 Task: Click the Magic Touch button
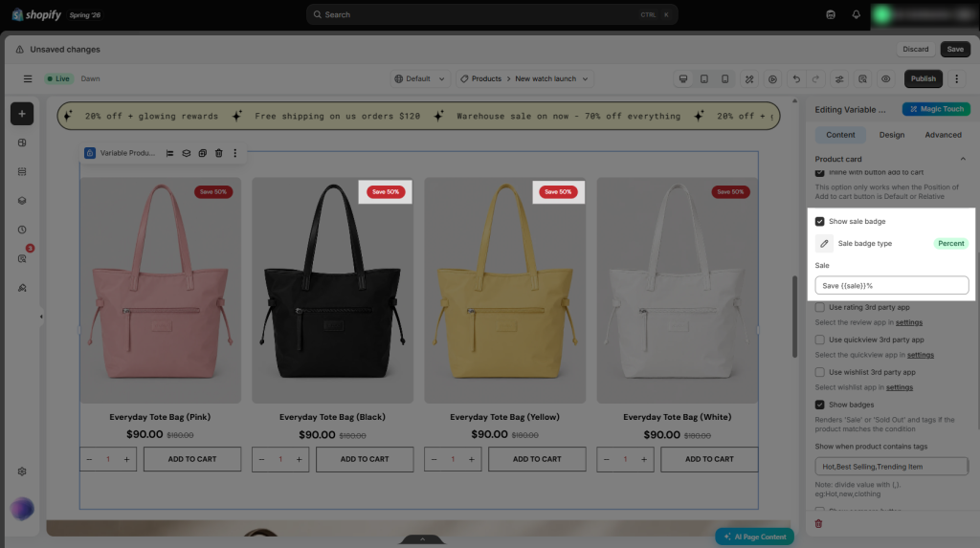point(936,109)
